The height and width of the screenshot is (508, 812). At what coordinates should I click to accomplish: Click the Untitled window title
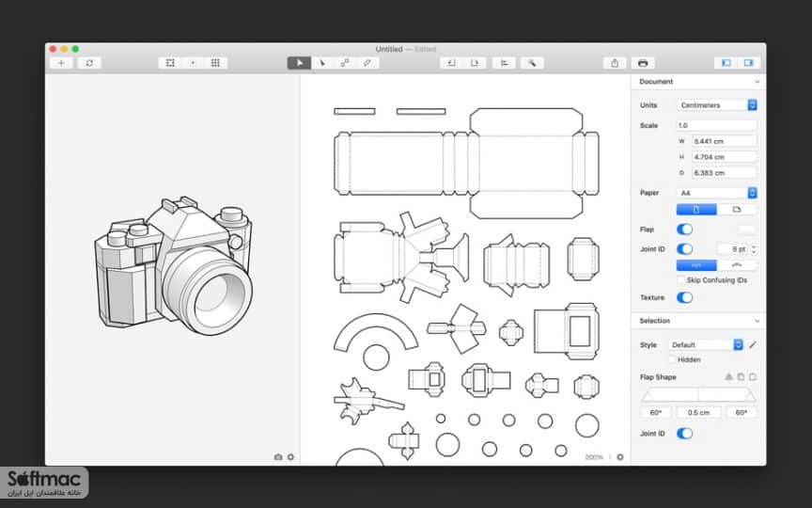(389, 49)
